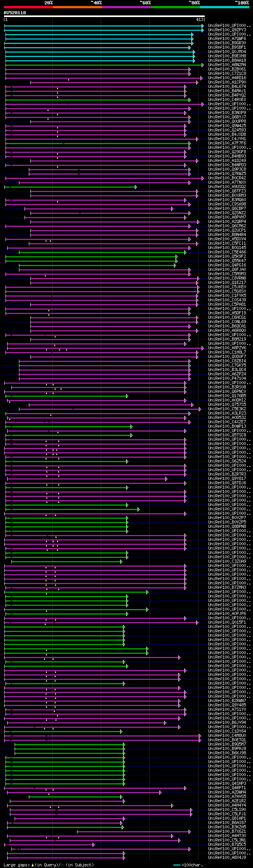Select label UniRef100_A7TNX0

pyautogui.click(x=227, y=182)
